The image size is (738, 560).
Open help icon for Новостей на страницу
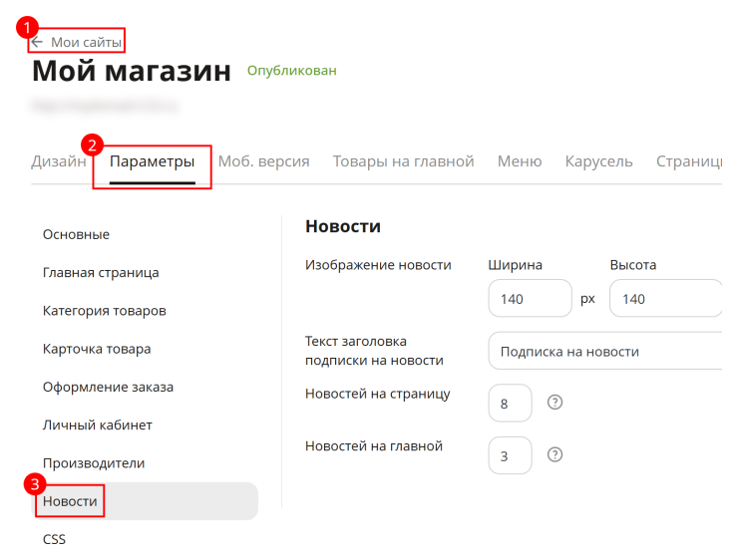(x=554, y=403)
